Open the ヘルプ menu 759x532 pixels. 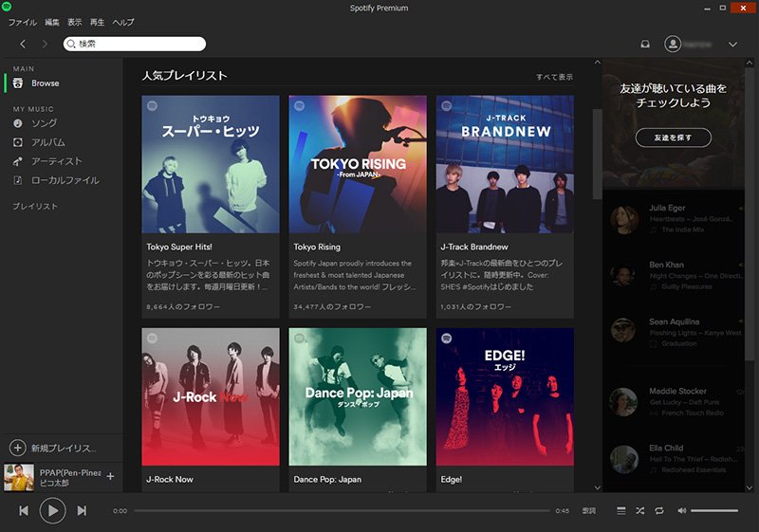(123, 22)
